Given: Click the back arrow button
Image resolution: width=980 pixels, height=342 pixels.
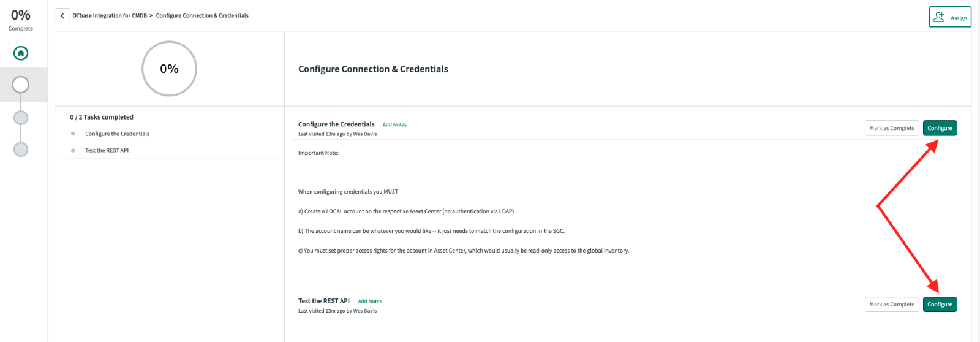Looking at the screenshot, I should 62,15.
